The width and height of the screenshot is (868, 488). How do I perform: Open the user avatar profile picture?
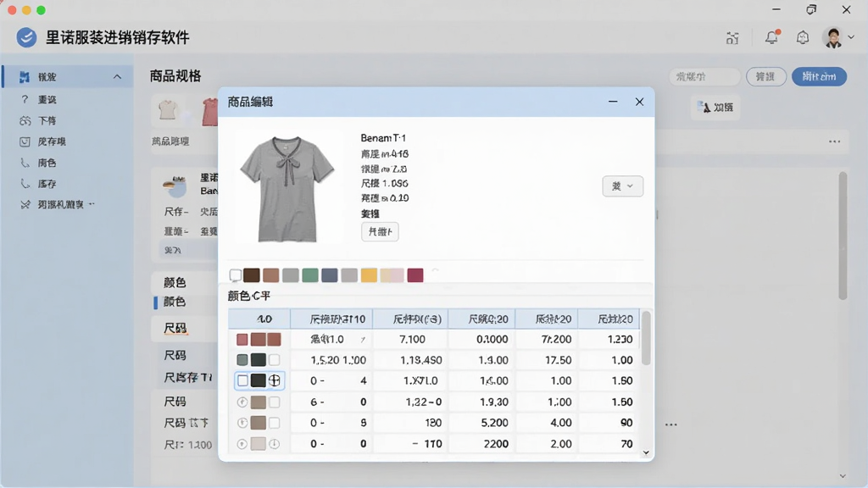tap(833, 37)
